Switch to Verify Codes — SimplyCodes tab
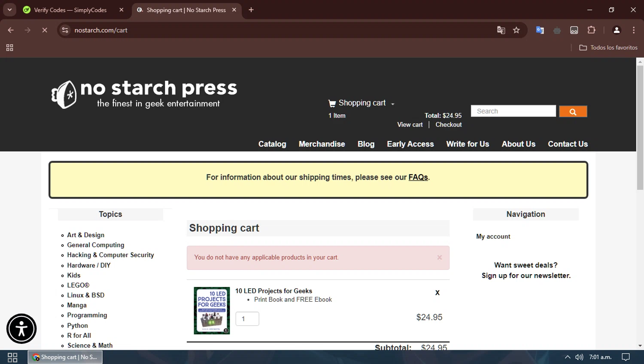 [x=70, y=10]
